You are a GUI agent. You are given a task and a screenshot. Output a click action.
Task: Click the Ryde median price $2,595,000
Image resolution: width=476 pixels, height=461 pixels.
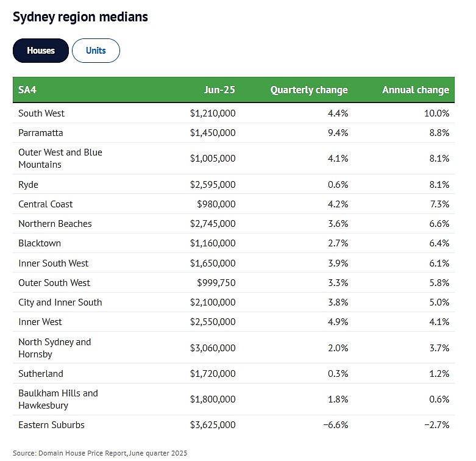click(213, 185)
